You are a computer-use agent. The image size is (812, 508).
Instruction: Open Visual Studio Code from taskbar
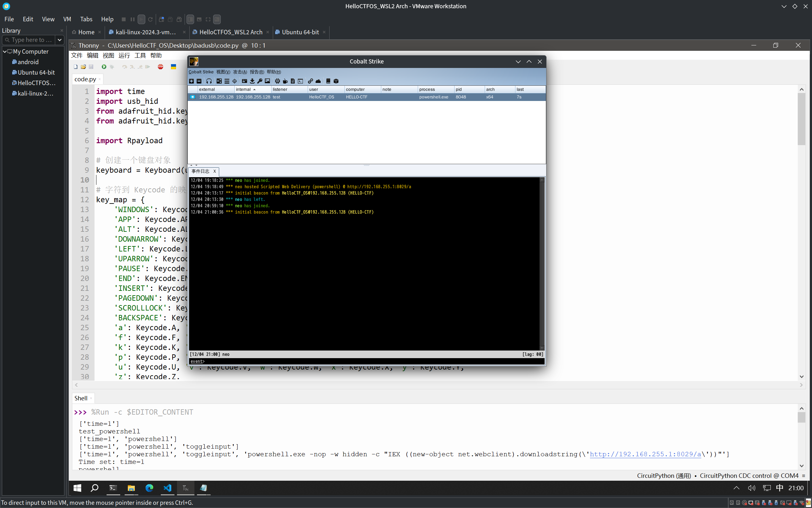coord(167,488)
